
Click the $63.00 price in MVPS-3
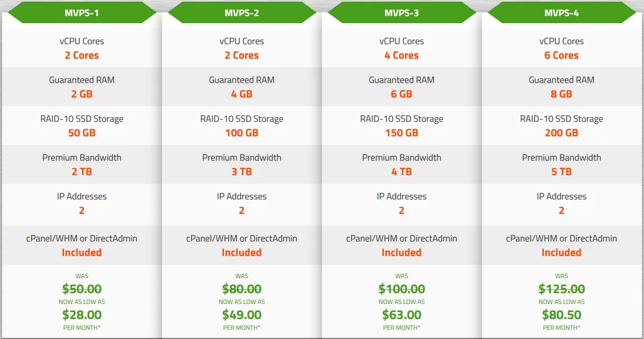click(x=402, y=315)
